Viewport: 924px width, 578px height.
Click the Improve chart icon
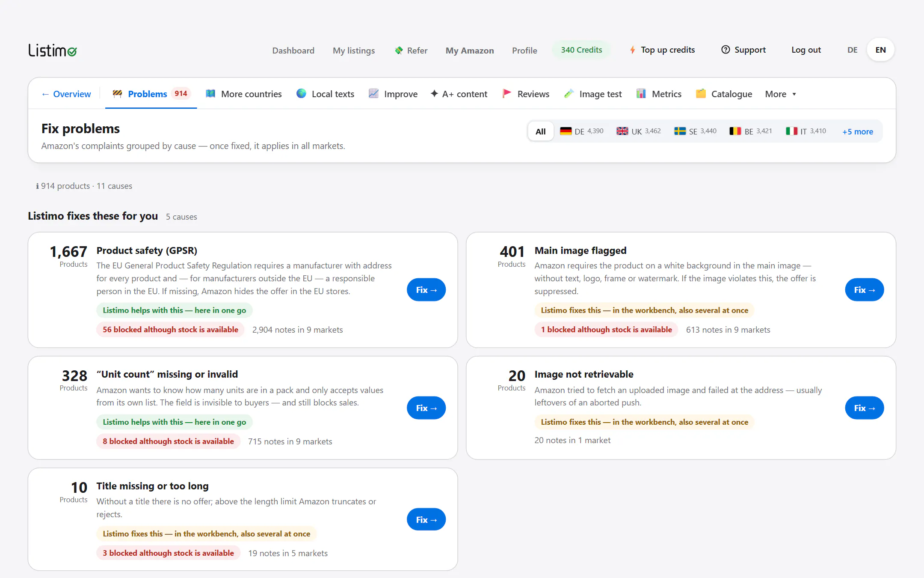coord(373,94)
